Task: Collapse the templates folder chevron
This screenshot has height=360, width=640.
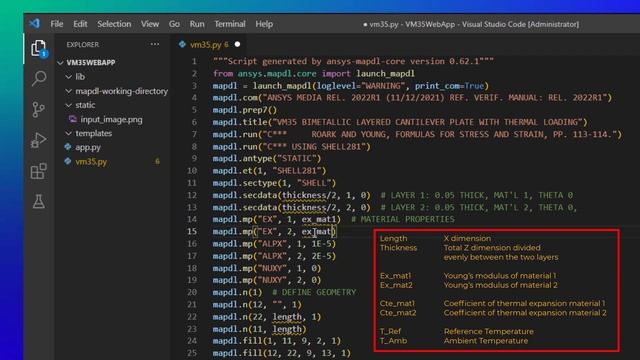Action: pyautogui.click(x=69, y=133)
